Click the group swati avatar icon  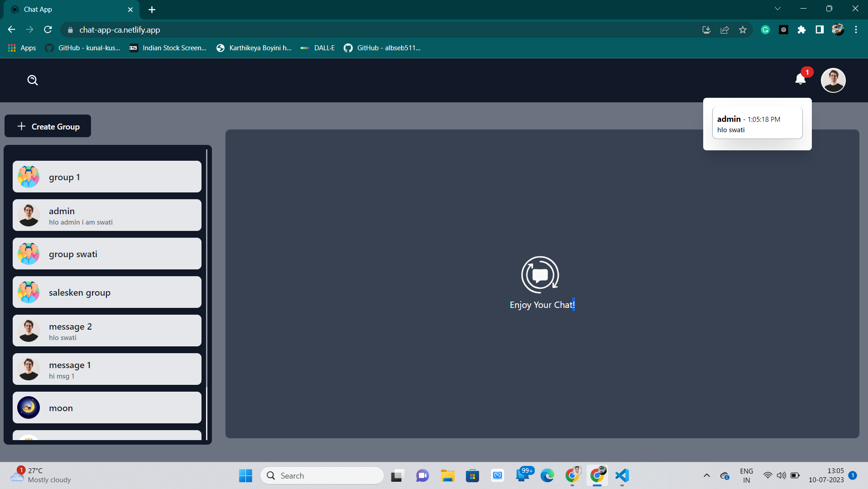click(x=29, y=254)
